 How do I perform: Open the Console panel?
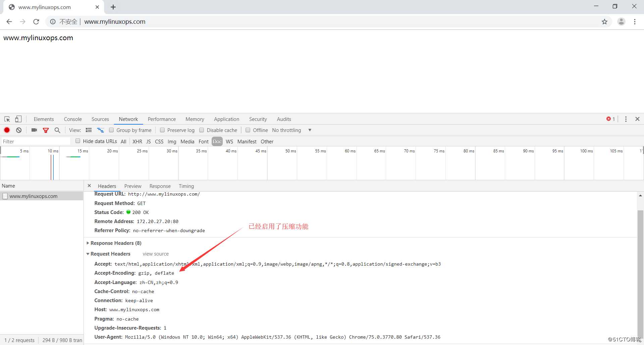[73, 119]
